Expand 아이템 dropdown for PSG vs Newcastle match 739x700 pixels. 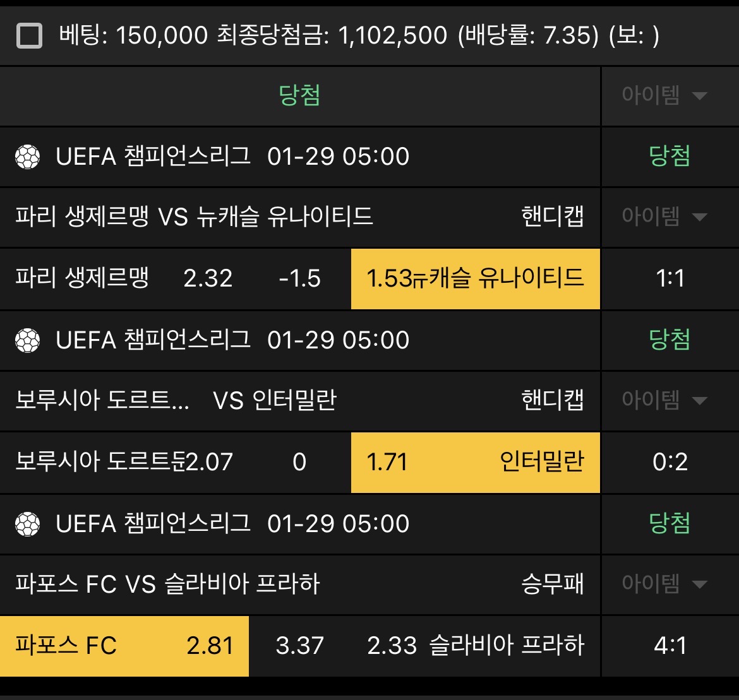click(x=670, y=217)
